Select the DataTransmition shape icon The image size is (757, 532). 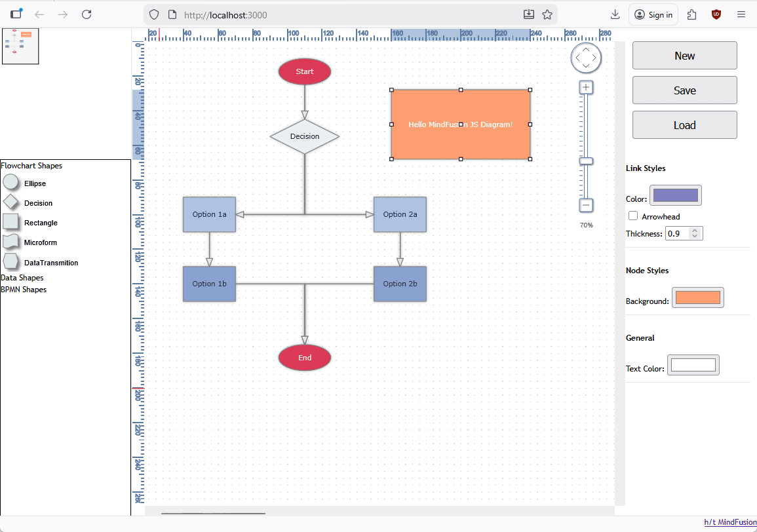(10, 261)
